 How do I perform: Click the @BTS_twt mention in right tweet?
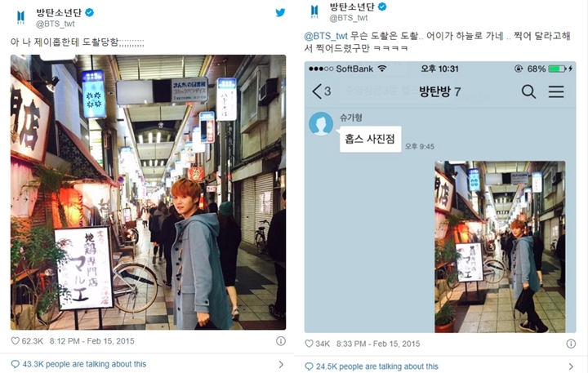click(326, 36)
